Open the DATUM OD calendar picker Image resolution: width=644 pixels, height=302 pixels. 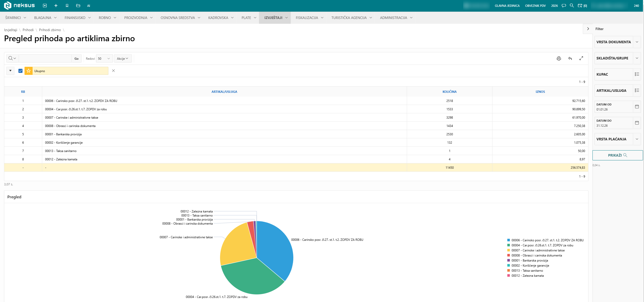637,106
